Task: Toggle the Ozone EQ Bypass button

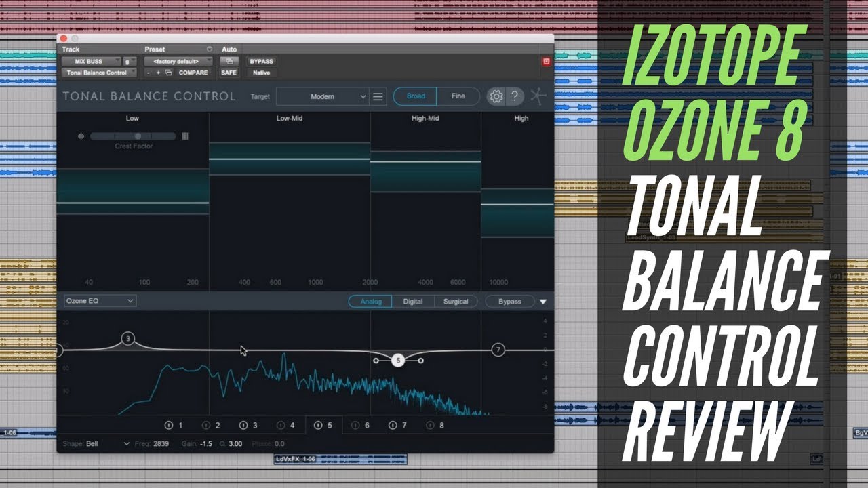Action: click(510, 302)
